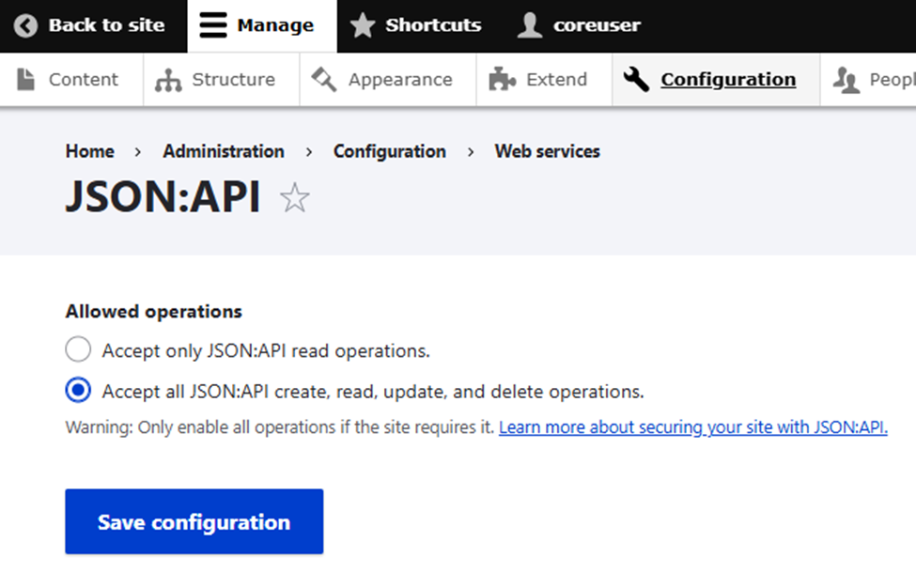916x588 pixels.
Task: Select Accept only JSON:API read operations
Action: pyautogui.click(x=78, y=350)
